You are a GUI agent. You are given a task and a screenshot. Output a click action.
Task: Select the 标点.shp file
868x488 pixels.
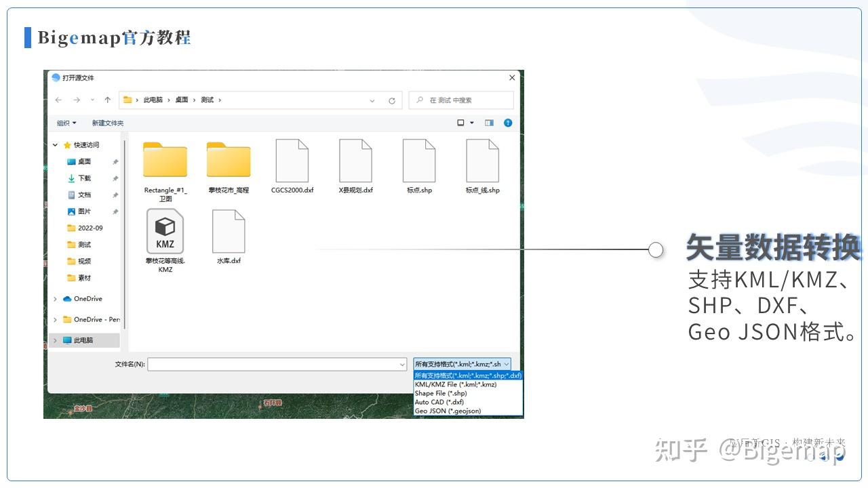(x=418, y=161)
